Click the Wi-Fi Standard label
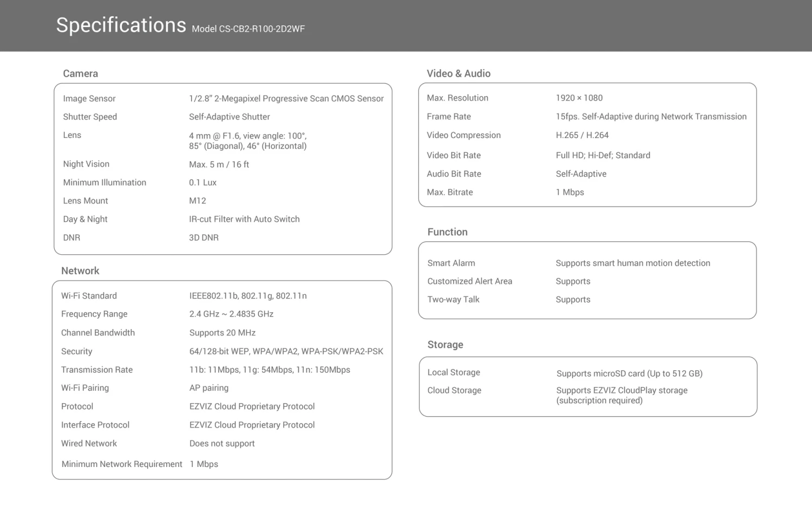 coord(89,296)
